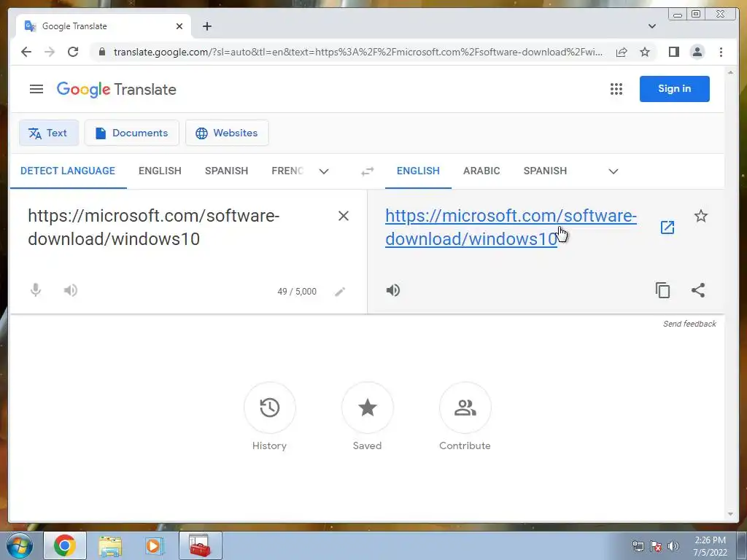Click the Chrome taskbar icon
The image size is (747, 560).
tap(65, 545)
